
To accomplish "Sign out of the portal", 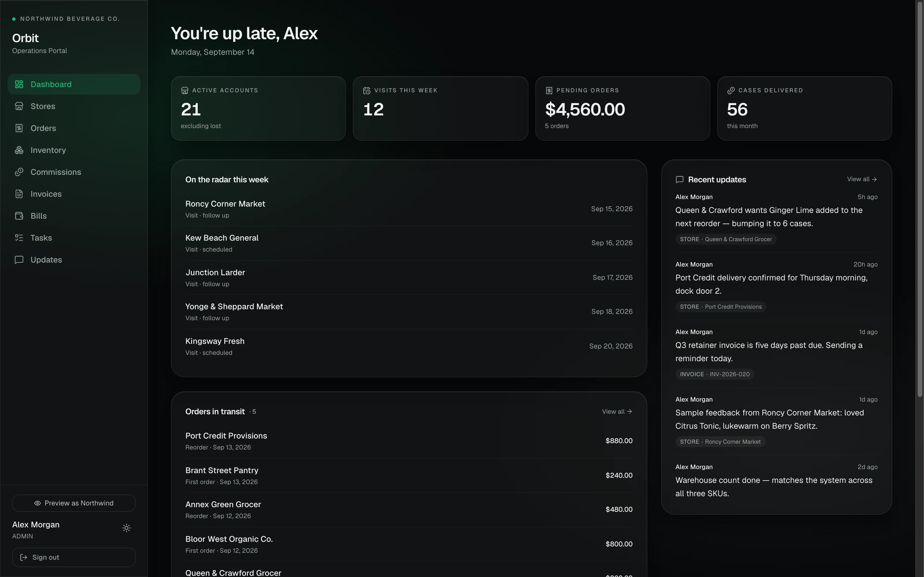I will tap(74, 557).
